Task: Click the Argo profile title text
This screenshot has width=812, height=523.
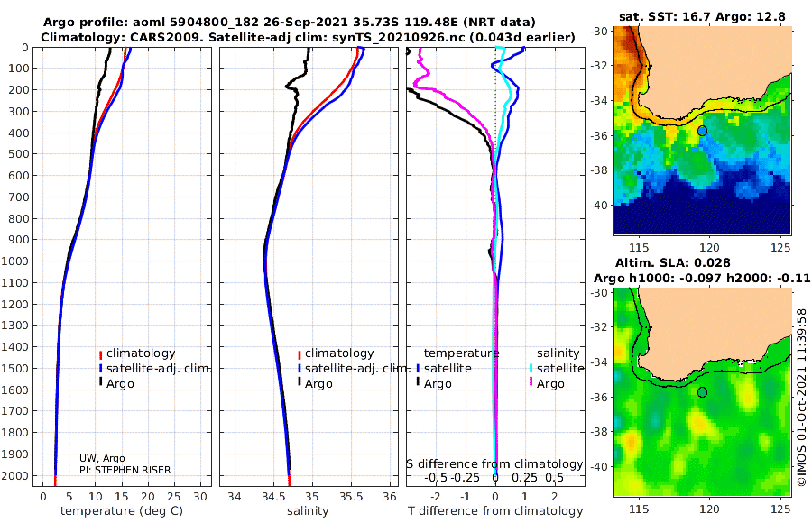Action: tap(289, 23)
